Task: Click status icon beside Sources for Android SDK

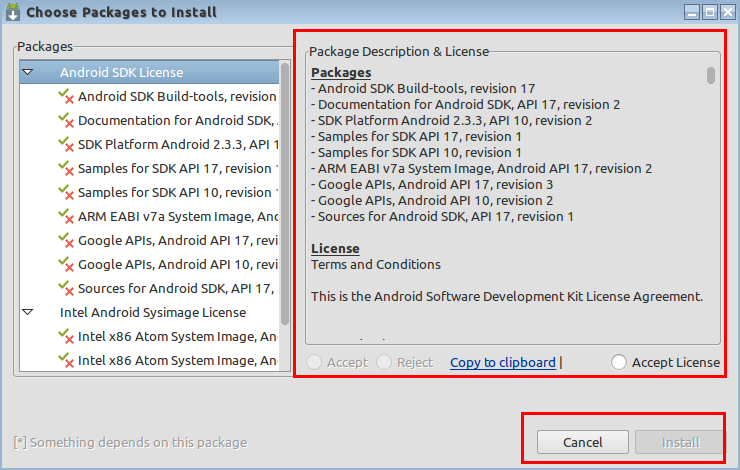Action: click(x=66, y=288)
